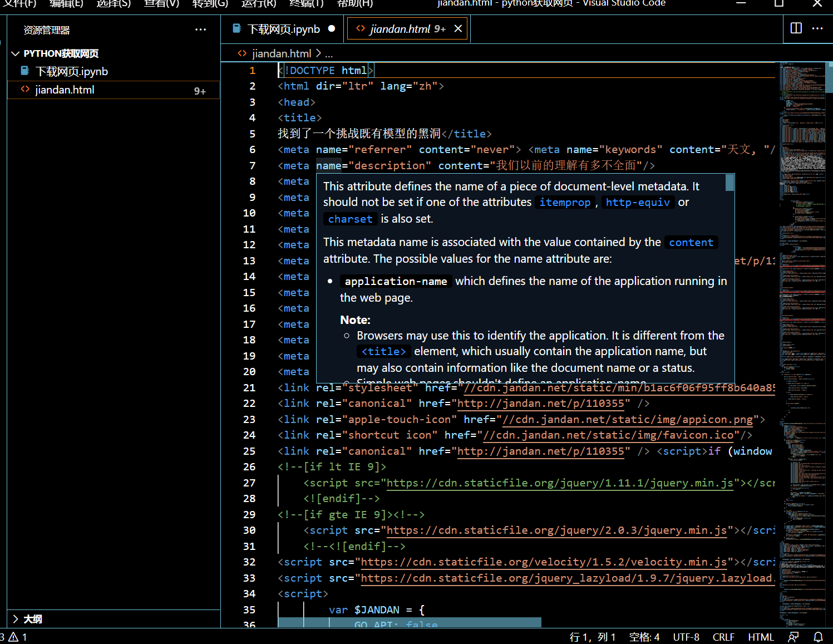This screenshot has width=833, height=644.
Task: Select jiandan.html in the explorer tree
Action: (114, 90)
